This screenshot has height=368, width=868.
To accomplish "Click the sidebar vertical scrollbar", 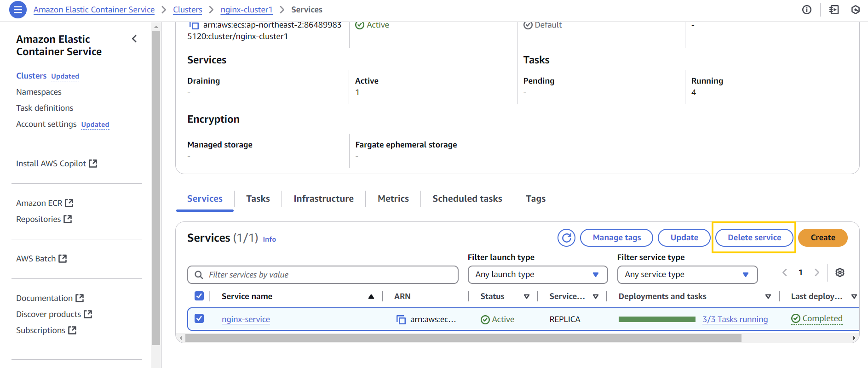I will (156, 188).
